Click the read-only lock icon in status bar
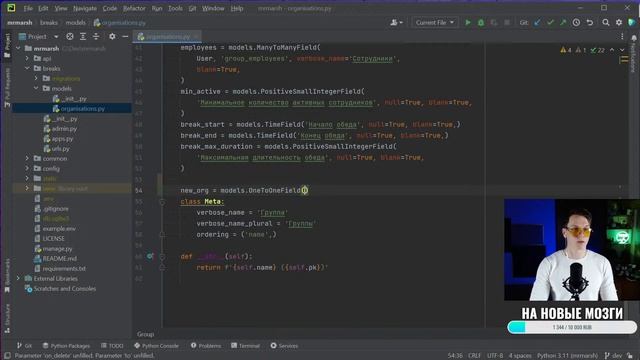Image resolution: width=640 pixels, height=360 pixels. [630, 356]
